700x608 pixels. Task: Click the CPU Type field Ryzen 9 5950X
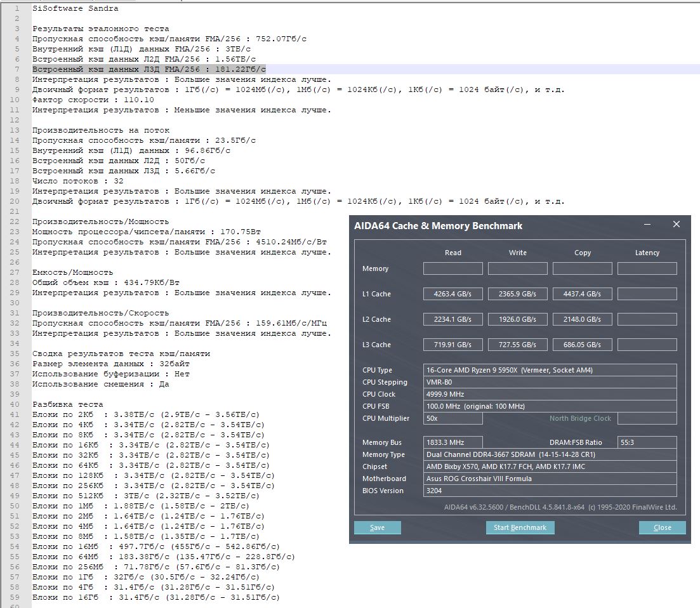point(550,370)
